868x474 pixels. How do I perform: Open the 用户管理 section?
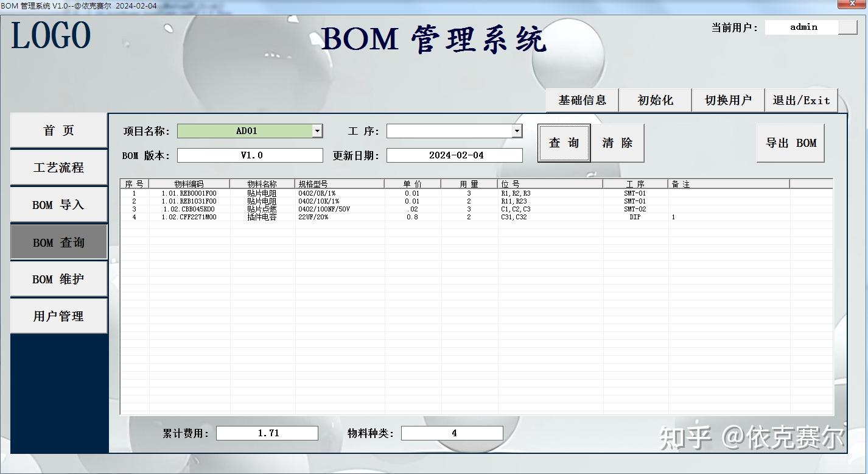[58, 316]
